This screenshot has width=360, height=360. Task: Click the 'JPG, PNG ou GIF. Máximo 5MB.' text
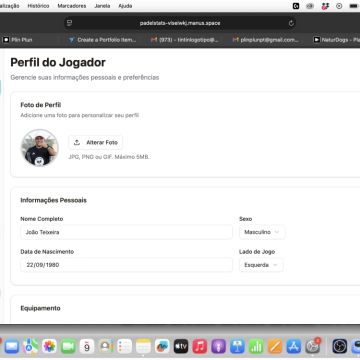pos(109,157)
